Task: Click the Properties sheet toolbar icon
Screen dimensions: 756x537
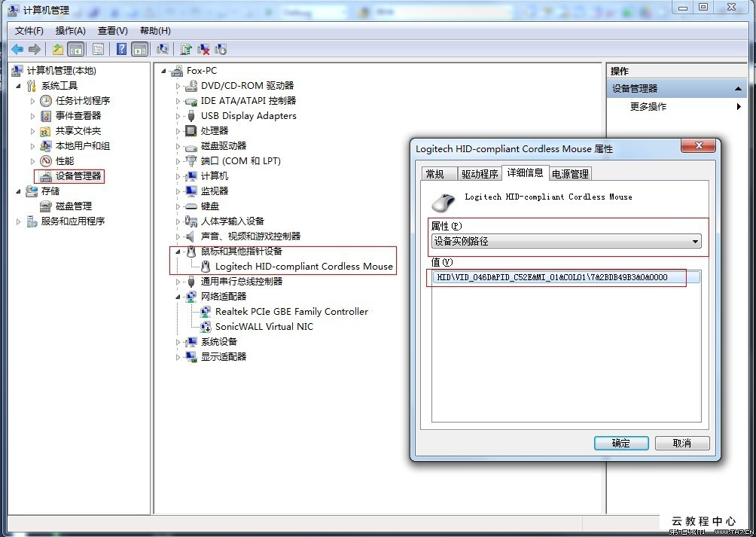Action: [99, 49]
